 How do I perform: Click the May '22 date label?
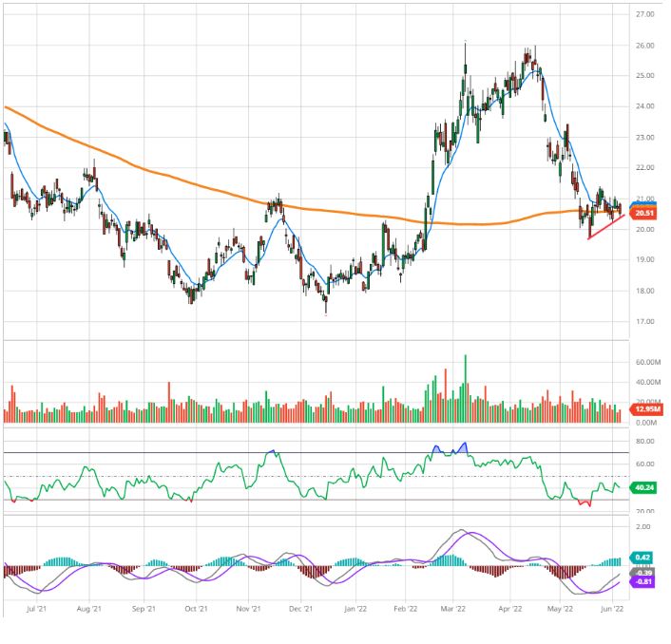[x=560, y=609]
